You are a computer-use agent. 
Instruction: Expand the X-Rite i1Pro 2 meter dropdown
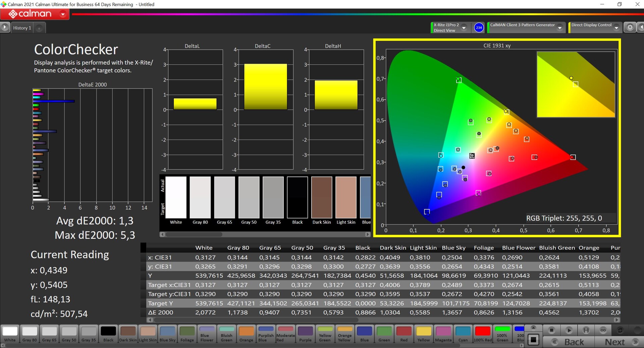(464, 28)
